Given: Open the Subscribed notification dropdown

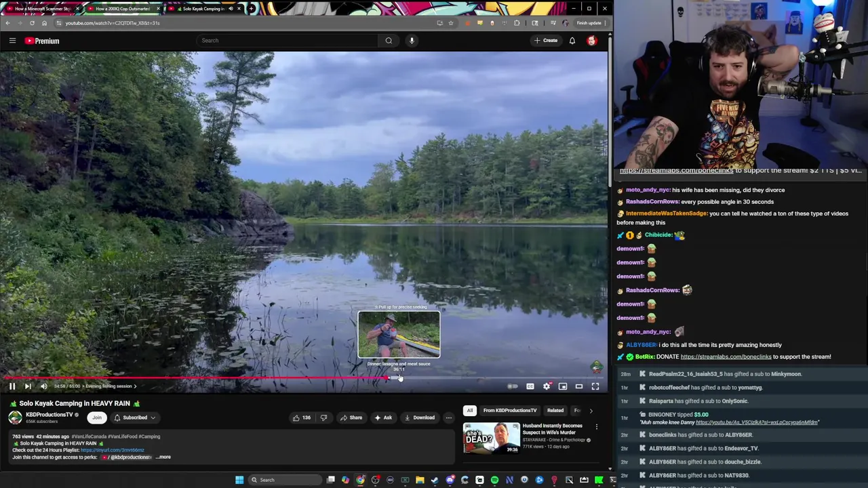Looking at the screenshot, I should click(135, 418).
